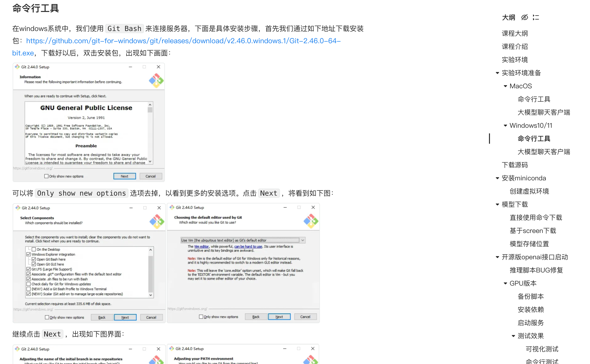Toggle Add Git Bash Profile to Terminal checkbox
The height and width of the screenshot is (364, 590).
pos(29,289)
